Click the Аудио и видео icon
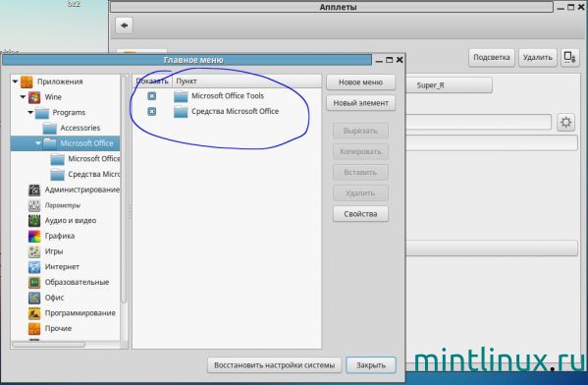 (34, 221)
